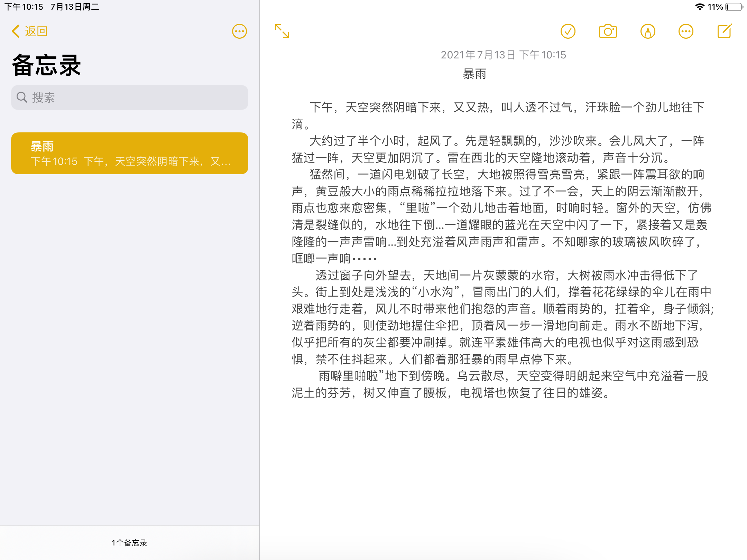Select the 暴雨 note in list

click(x=130, y=153)
